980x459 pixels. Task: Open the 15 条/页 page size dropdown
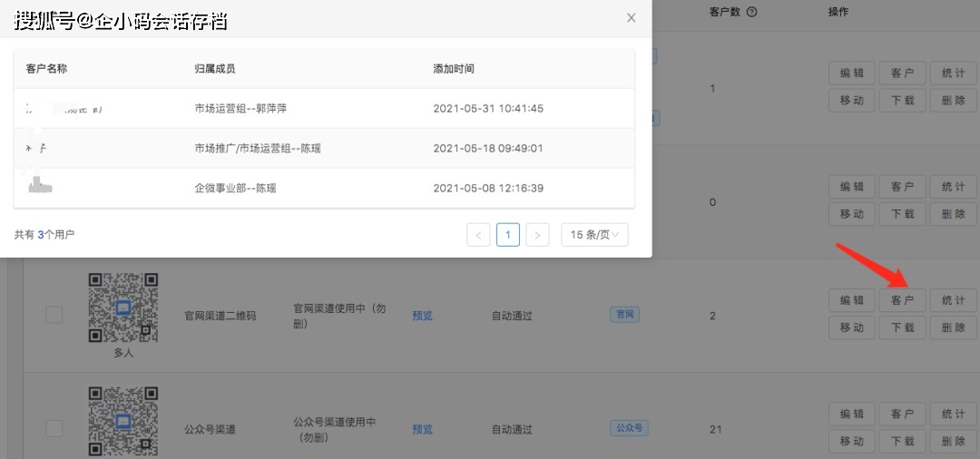coord(594,235)
